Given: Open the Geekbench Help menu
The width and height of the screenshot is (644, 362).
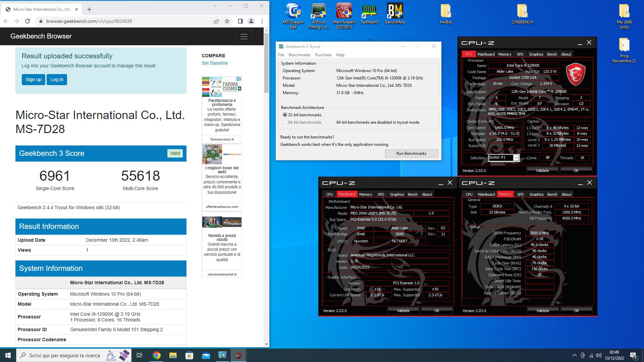Looking at the screenshot, I should (340, 55).
